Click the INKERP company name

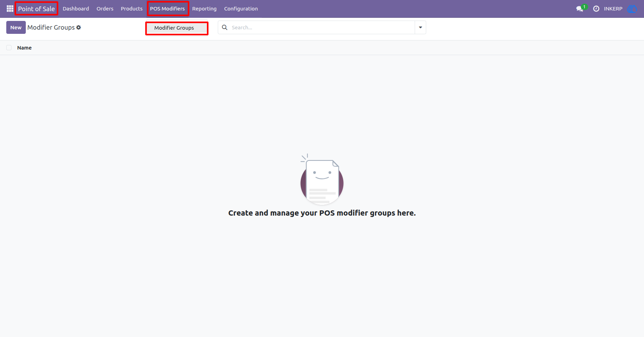(x=613, y=9)
